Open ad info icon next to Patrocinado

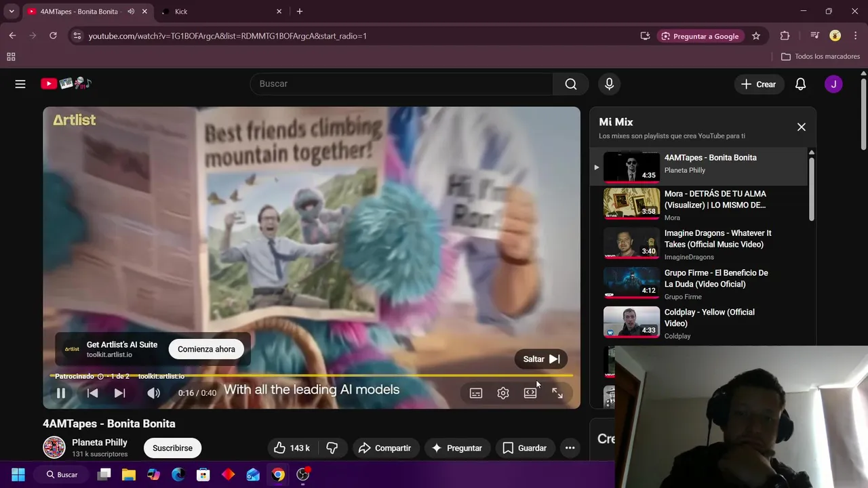click(x=100, y=376)
